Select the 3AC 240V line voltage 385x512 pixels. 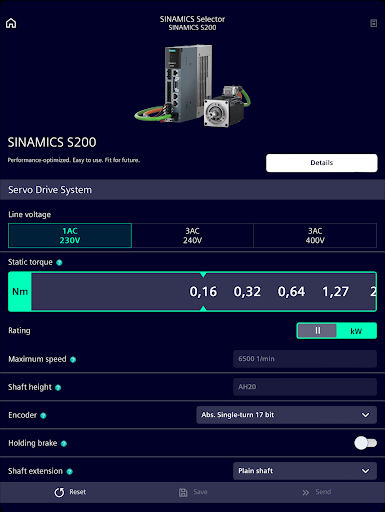coord(192,236)
